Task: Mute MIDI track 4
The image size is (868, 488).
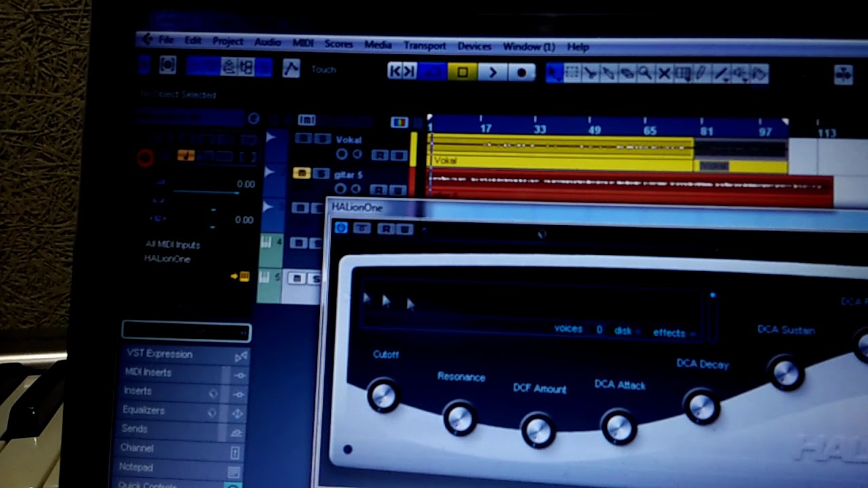Action: tap(299, 243)
